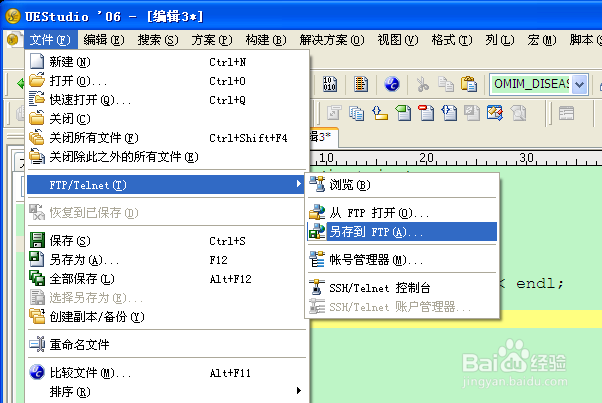Click the UEStudio application icon in title bar
This screenshot has width=602, height=403.
[12, 16]
